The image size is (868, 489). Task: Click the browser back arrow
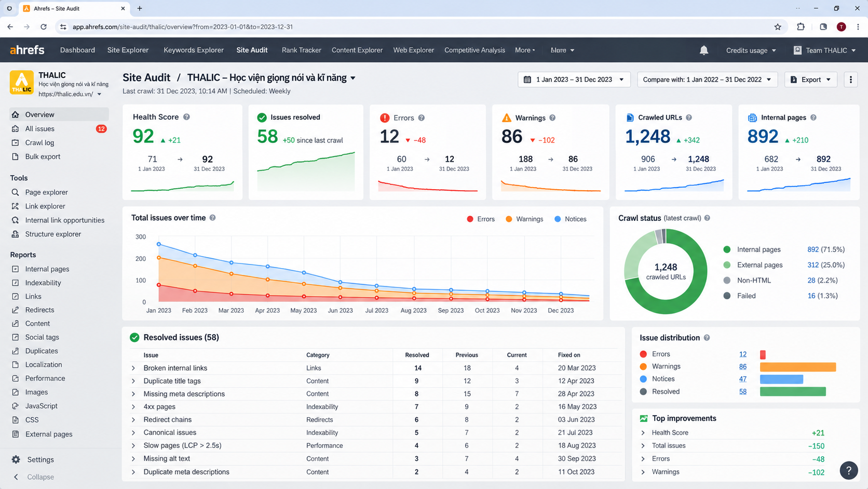click(10, 27)
